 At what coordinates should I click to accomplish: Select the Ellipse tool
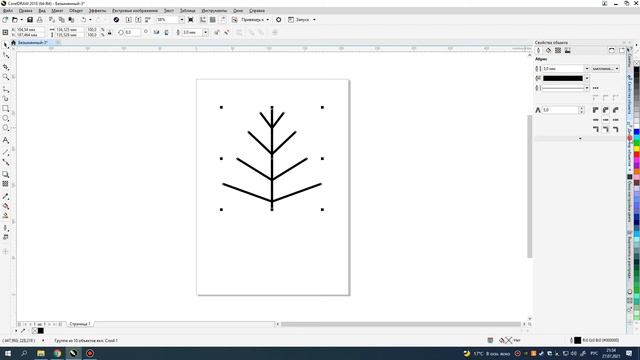pyautogui.click(x=6, y=118)
